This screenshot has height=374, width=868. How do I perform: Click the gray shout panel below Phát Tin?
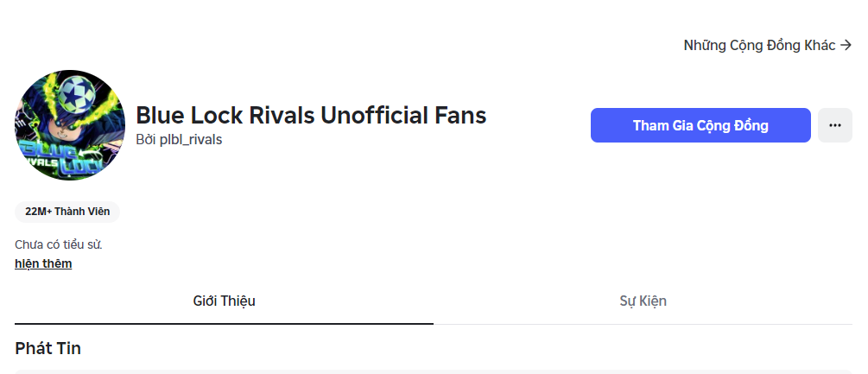coord(434,371)
